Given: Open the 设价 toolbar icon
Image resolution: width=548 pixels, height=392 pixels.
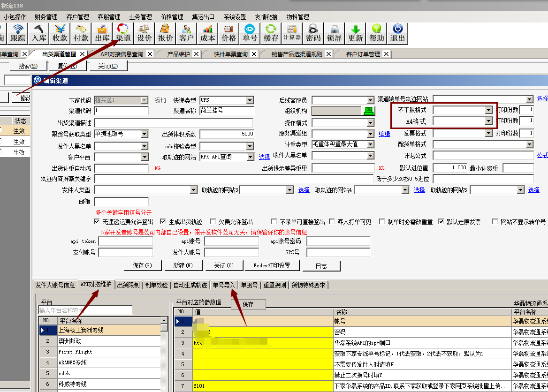Looking at the screenshot, I should click(145, 34).
